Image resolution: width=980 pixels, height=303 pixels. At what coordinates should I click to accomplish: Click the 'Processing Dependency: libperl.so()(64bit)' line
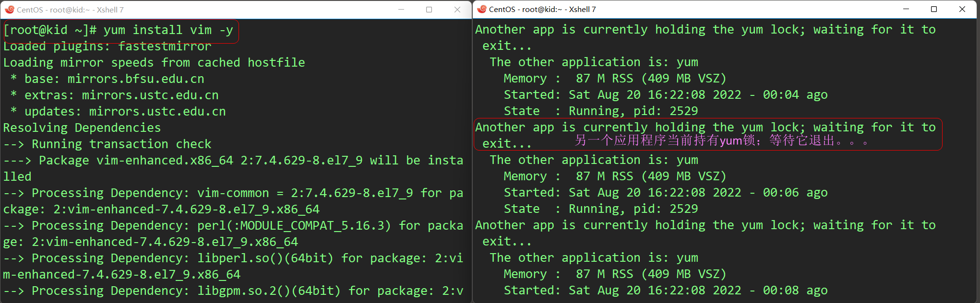(x=233, y=258)
